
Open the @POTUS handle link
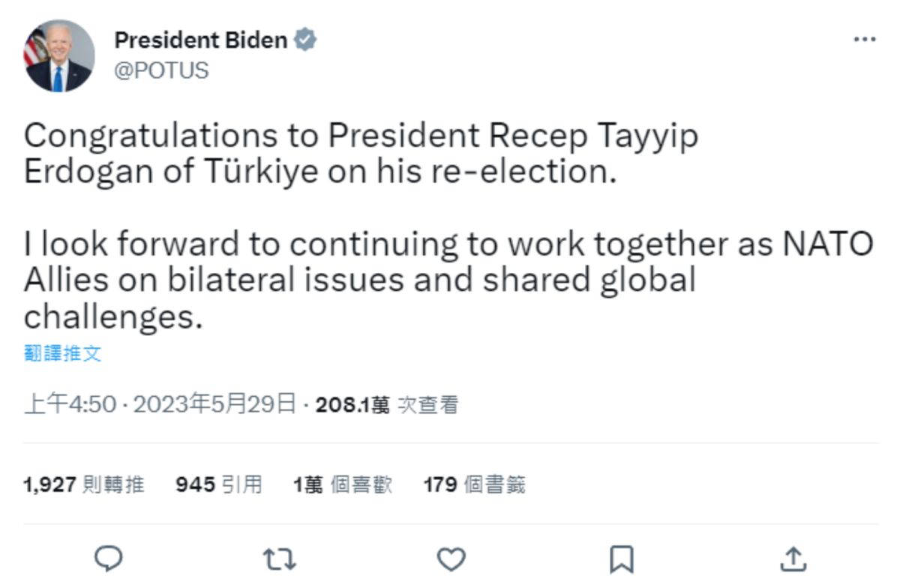tap(161, 70)
